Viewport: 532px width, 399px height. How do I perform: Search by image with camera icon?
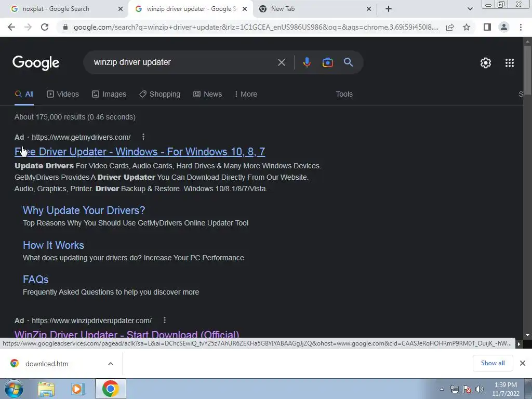pos(327,62)
